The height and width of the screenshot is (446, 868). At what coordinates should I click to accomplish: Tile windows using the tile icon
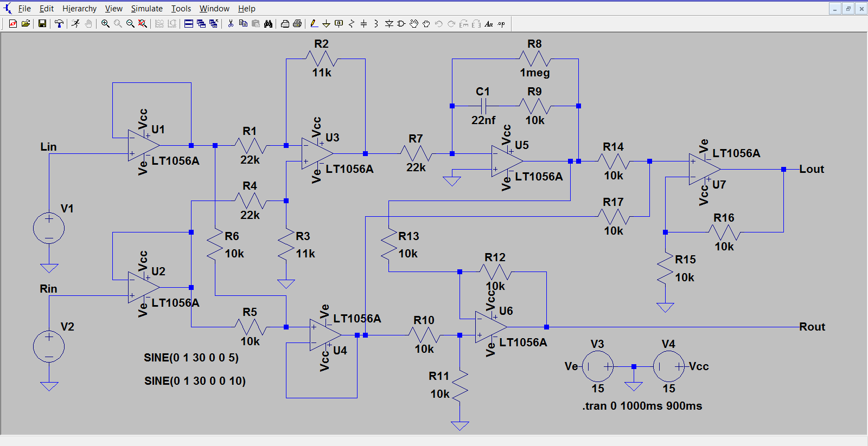tap(188, 24)
